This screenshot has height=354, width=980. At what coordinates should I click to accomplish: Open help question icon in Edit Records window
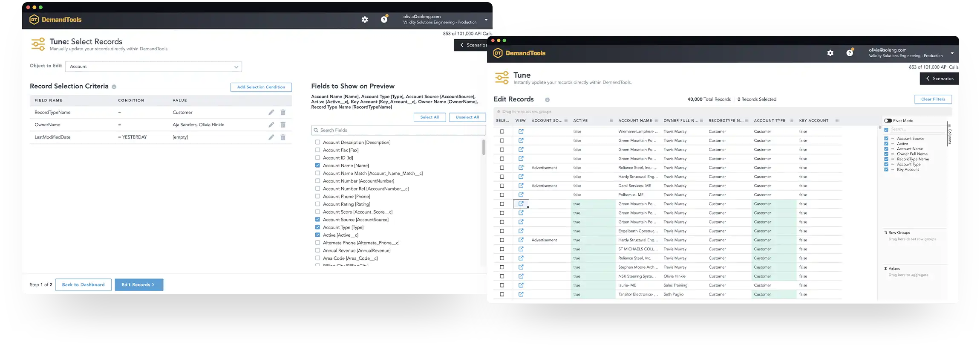point(850,53)
